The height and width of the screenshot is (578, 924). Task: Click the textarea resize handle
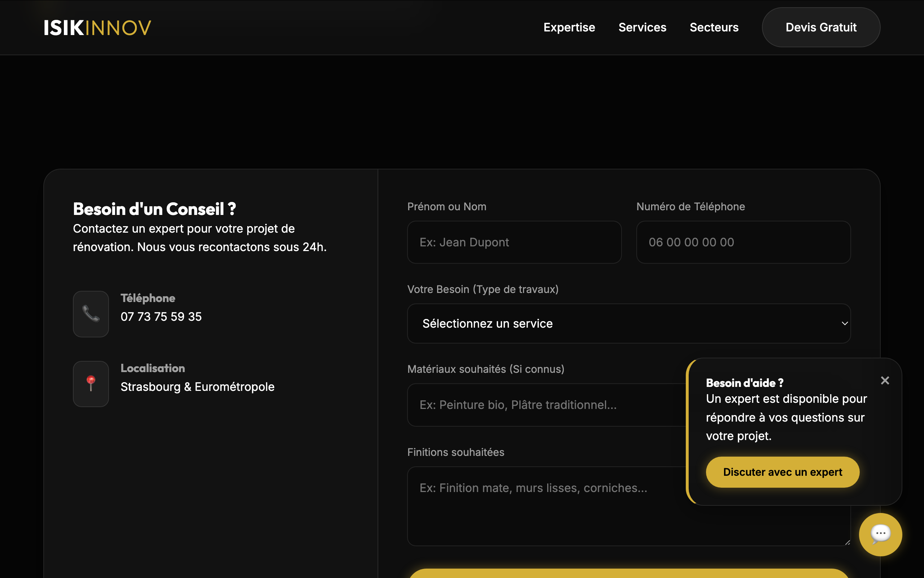click(x=847, y=543)
